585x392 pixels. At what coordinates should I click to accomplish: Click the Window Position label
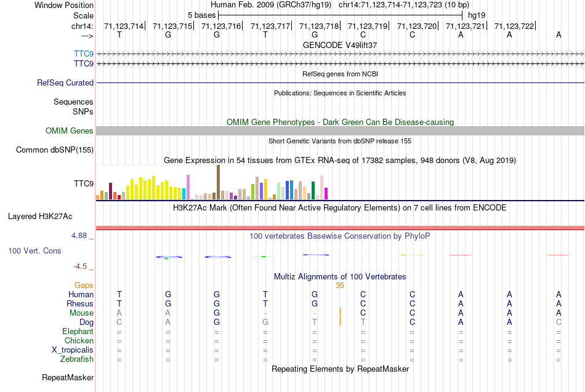pyautogui.click(x=64, y=5)
